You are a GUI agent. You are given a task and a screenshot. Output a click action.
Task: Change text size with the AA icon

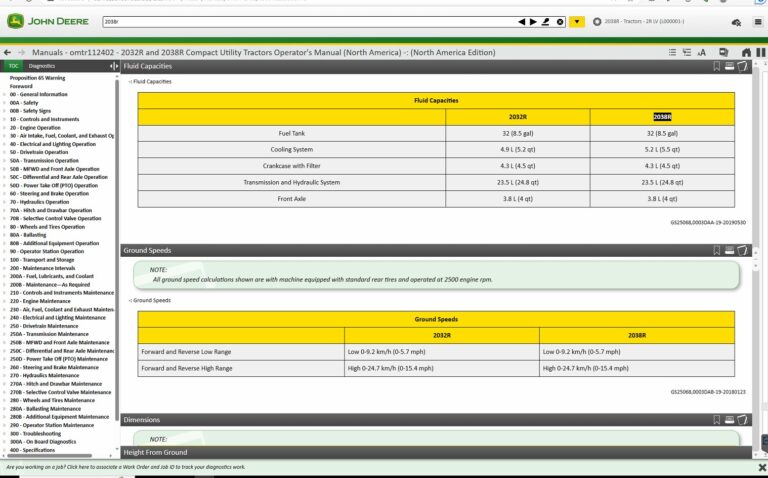pyautogui.click(x=701, y=52)
